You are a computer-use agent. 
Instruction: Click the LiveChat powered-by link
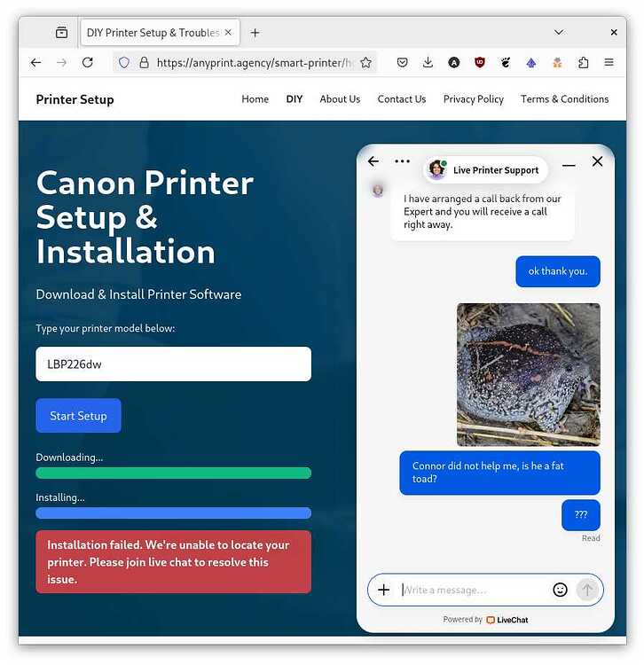[507, 620]
